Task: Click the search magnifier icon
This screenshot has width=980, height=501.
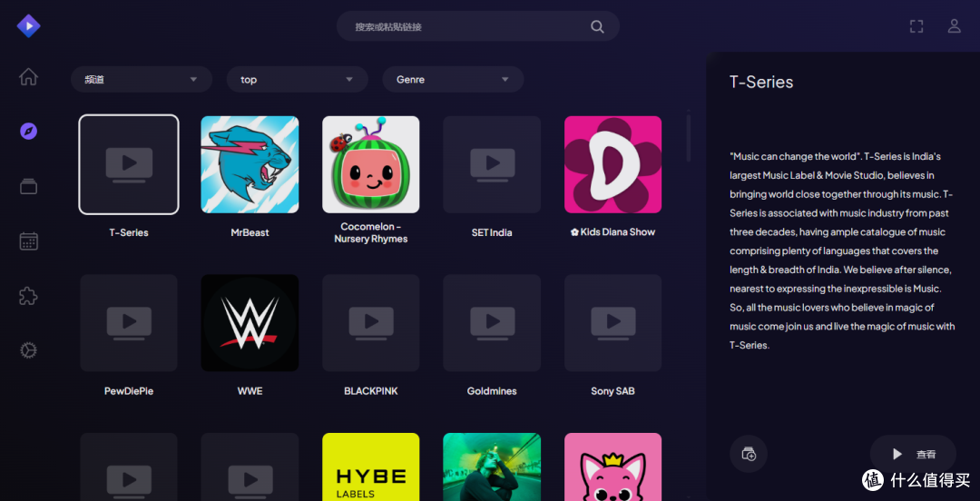Action: coord(597,27)
